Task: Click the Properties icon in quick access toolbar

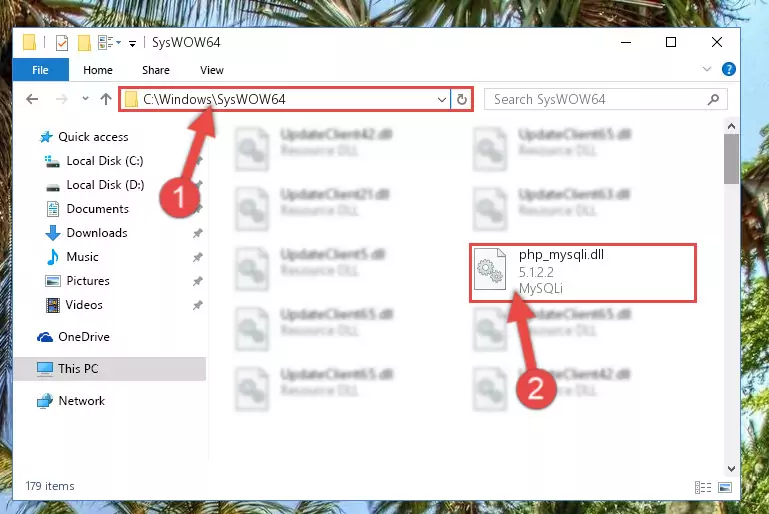Action: click(62, 43)
